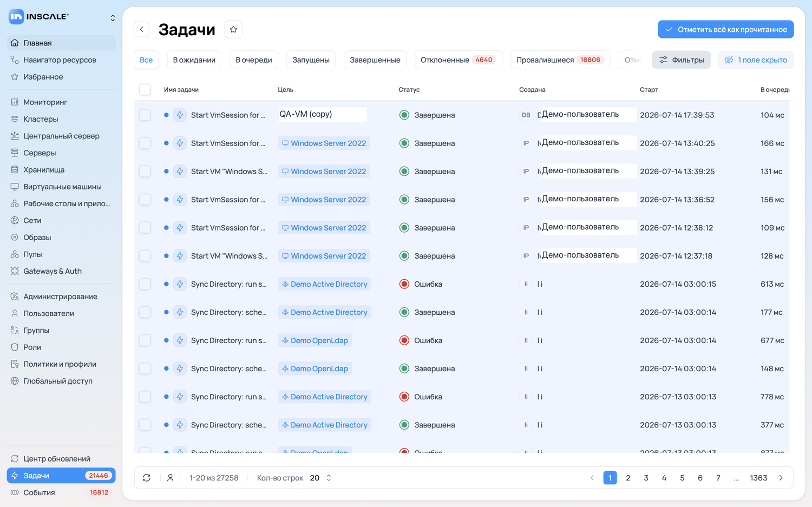Viewport: 812px width, 507px height.
Task: Add Задачи page to favorites with star
Action: point(233,29)
